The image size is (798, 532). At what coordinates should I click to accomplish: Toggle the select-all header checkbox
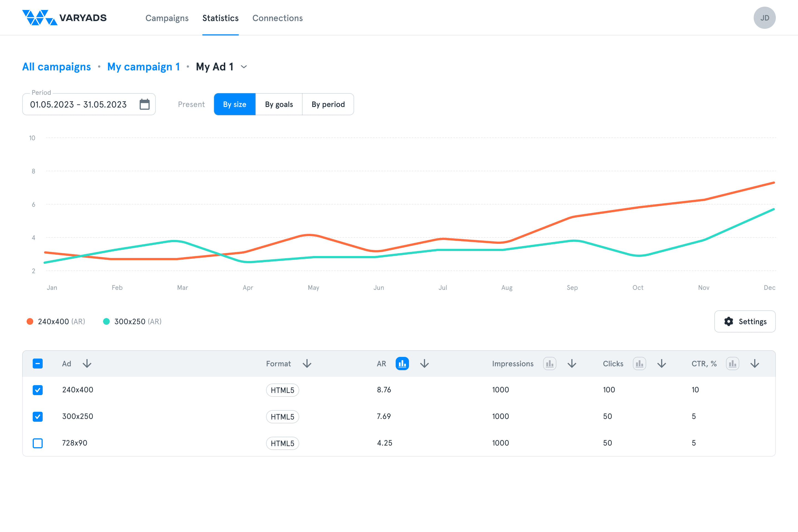coord(38,364)
